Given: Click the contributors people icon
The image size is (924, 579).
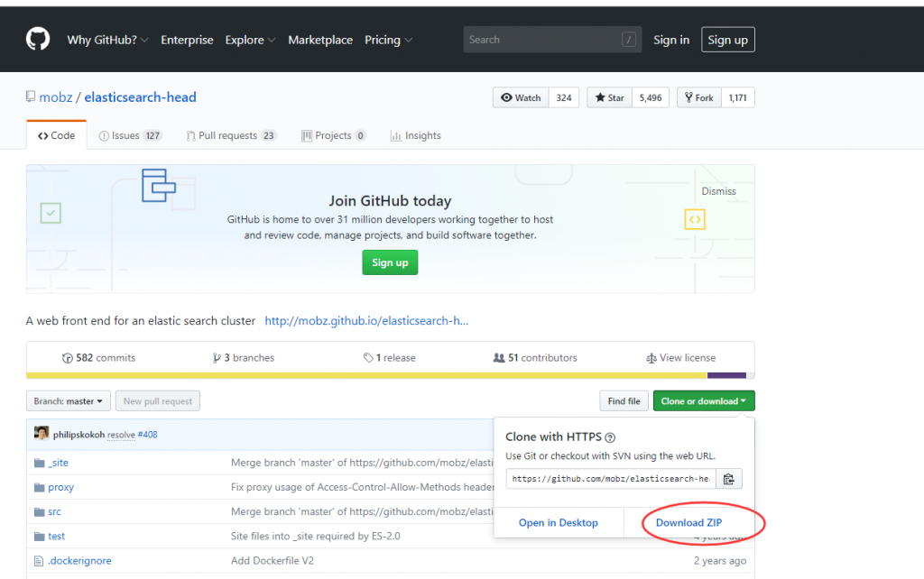Looking at the screenshot, I should (498, 358).
